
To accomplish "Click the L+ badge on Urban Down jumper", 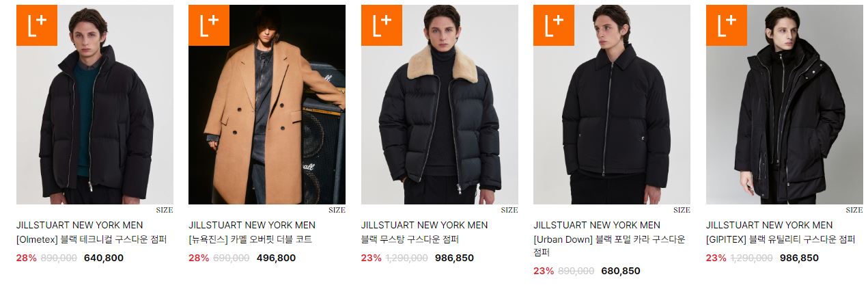I will coord(554,25).
